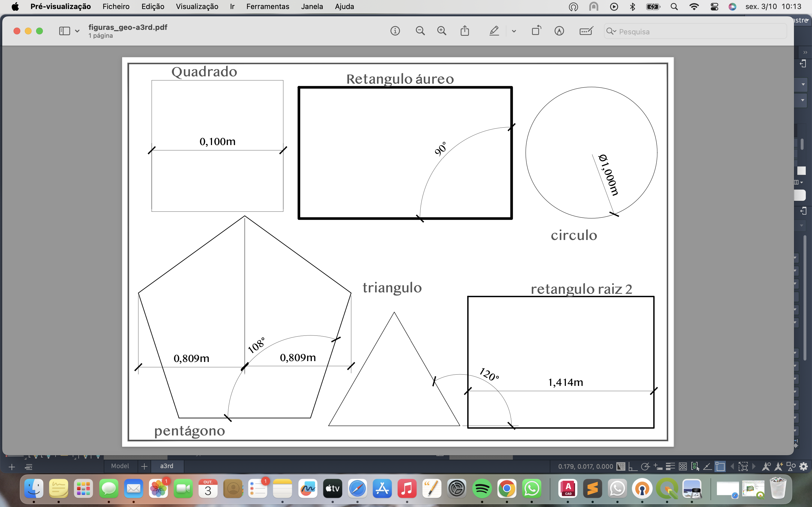The height and width of the screenshot is (507, 812).
Task: Zoom out the PDF view
Action: [420, 31]
